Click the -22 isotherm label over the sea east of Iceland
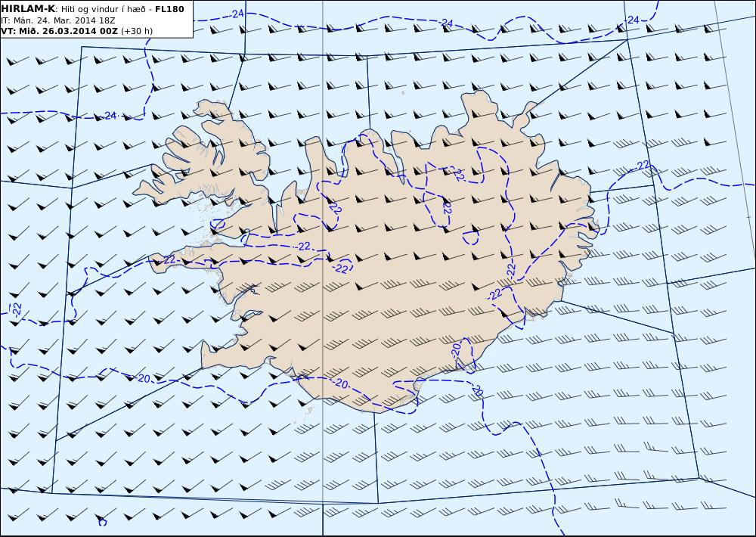This screenshot has height=537, width=756. (x=643, y=166)
